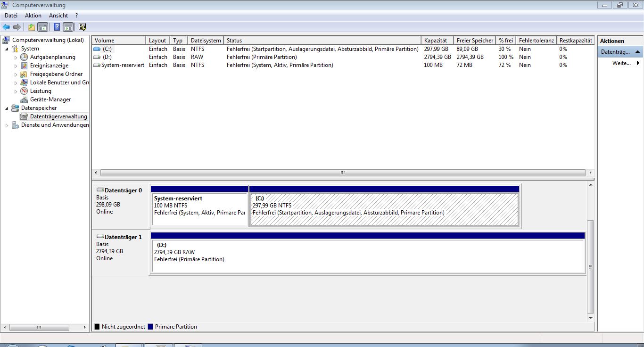644x347 pixels.
Task: Sort by the Layout column header
Action: pos(157,41)
